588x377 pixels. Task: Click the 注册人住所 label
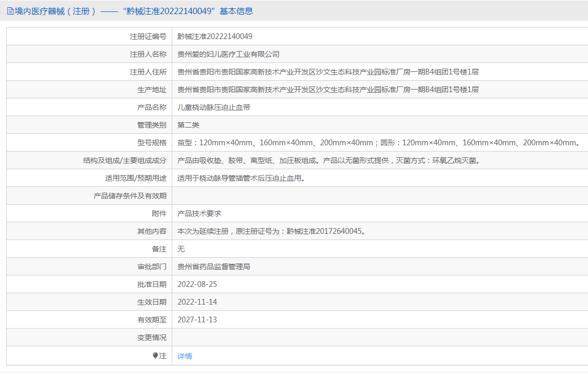pyautogui.click(x=148, y=72)
